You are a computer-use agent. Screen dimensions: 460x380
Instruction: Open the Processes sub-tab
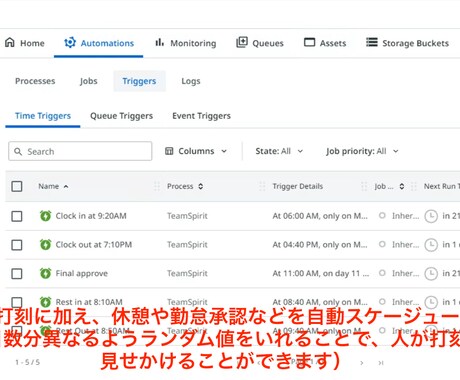(35, 81)
